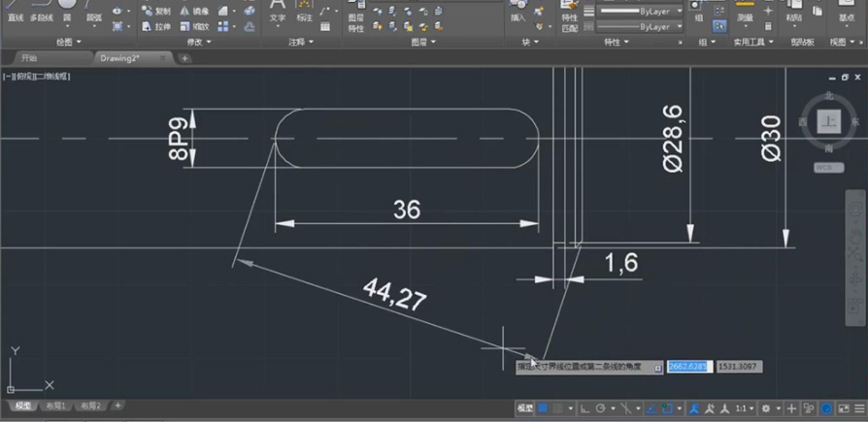
Task: Click the 缩放 (Scale) tool
Action: click(194, 26)
